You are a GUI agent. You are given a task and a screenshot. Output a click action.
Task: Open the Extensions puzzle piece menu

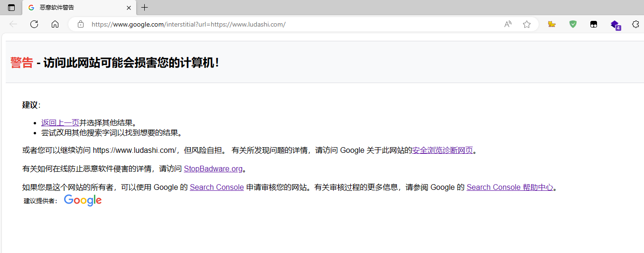(635, 24)
